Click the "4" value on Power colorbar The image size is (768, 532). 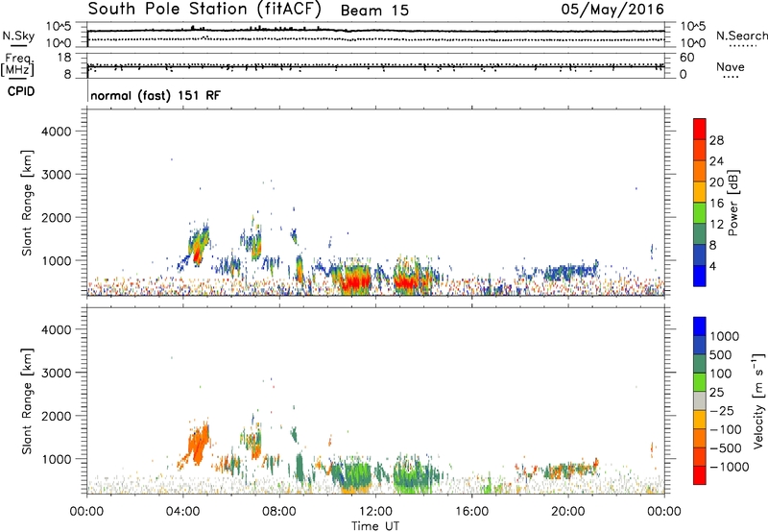713,267
